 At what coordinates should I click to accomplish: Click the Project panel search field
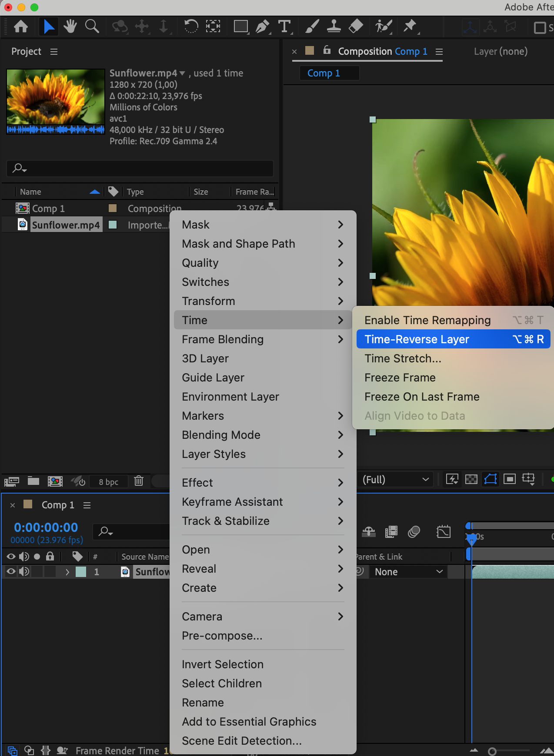[140, 168]
